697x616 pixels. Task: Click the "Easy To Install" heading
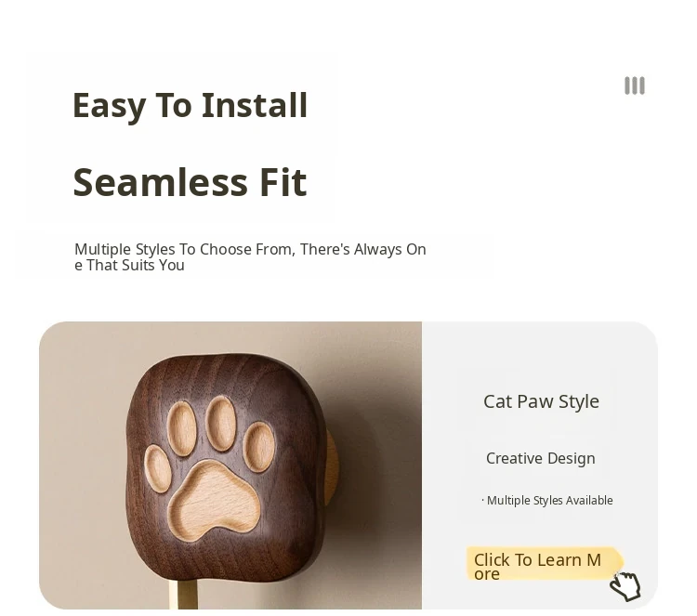[x=191, y=105]
